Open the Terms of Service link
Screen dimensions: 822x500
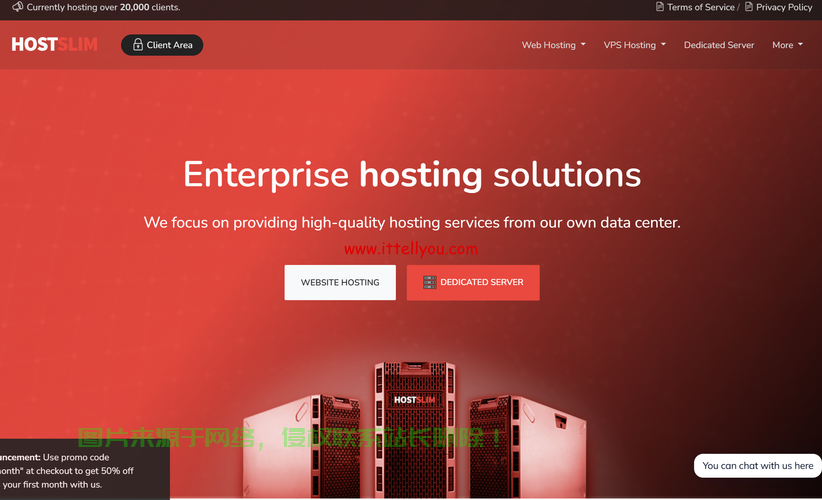pyautogui.click(x=700, y=7)
